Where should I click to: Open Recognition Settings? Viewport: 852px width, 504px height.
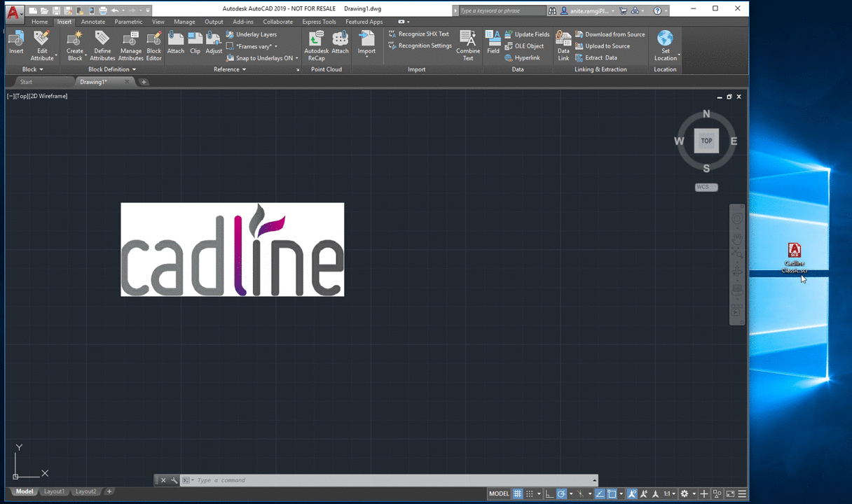point(420,46)
